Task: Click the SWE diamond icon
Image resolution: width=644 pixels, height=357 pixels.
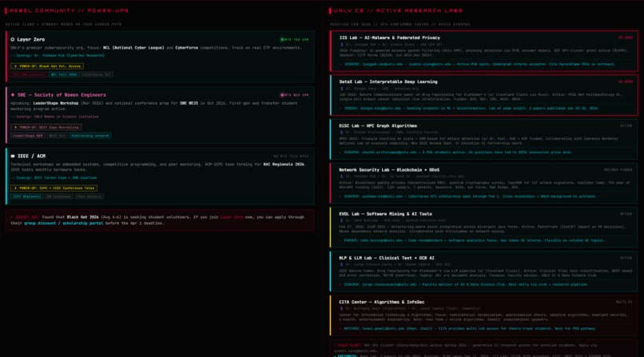Action: point(12,95)
